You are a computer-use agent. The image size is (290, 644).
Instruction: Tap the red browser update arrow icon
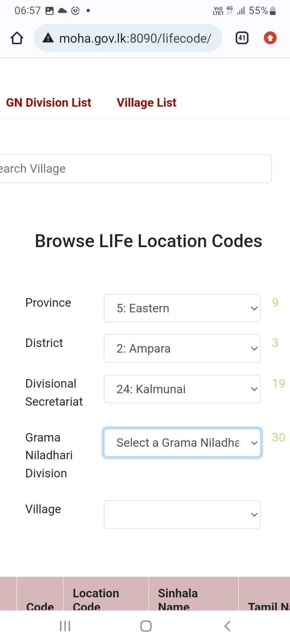coord(270,38)
